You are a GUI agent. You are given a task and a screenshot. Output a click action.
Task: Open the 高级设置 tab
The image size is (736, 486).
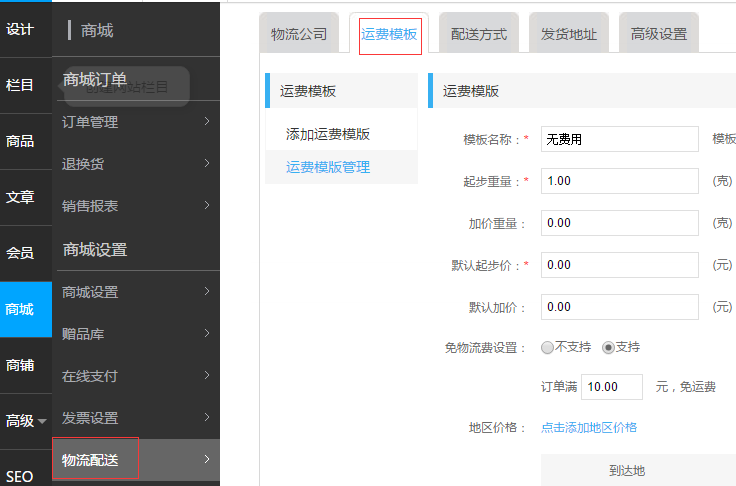coord(659,35)
